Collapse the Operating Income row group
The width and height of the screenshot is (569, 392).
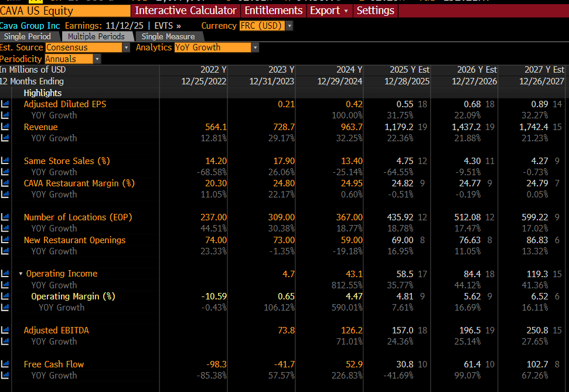[x=21, y=274]
